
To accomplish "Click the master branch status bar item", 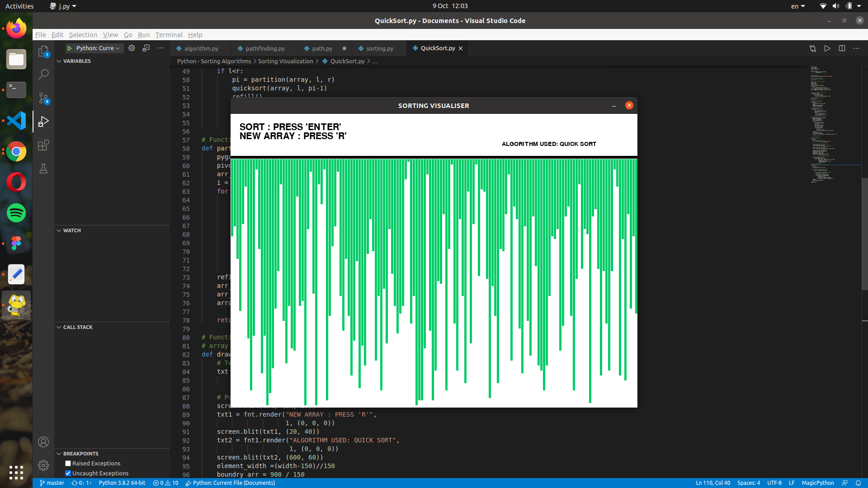I will [52, 483].
